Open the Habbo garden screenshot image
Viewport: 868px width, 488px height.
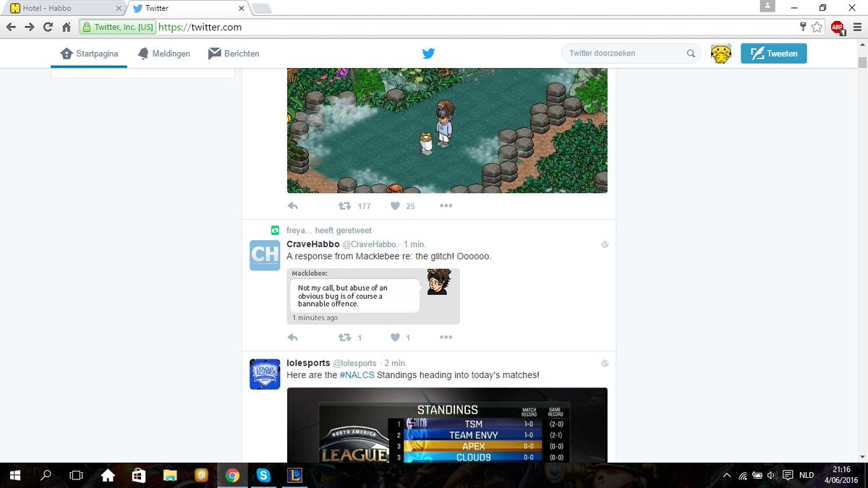click(447, 130)
